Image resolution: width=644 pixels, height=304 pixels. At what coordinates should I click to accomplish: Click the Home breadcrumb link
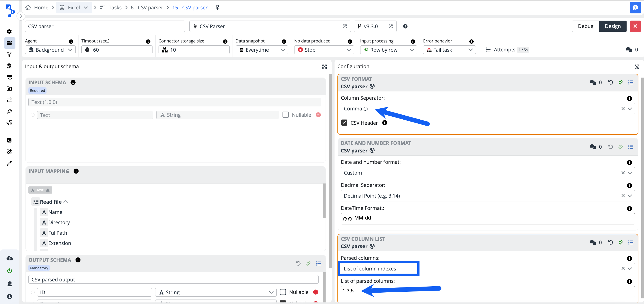(x=41, y=8)
